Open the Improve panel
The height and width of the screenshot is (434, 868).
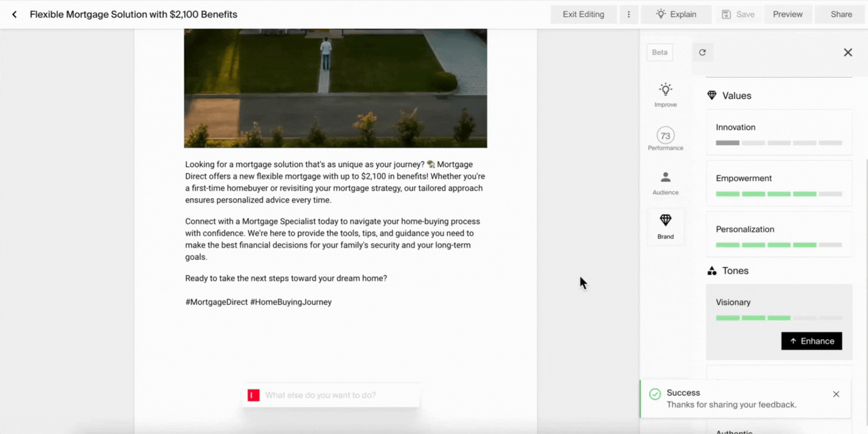tap(665, 94)
